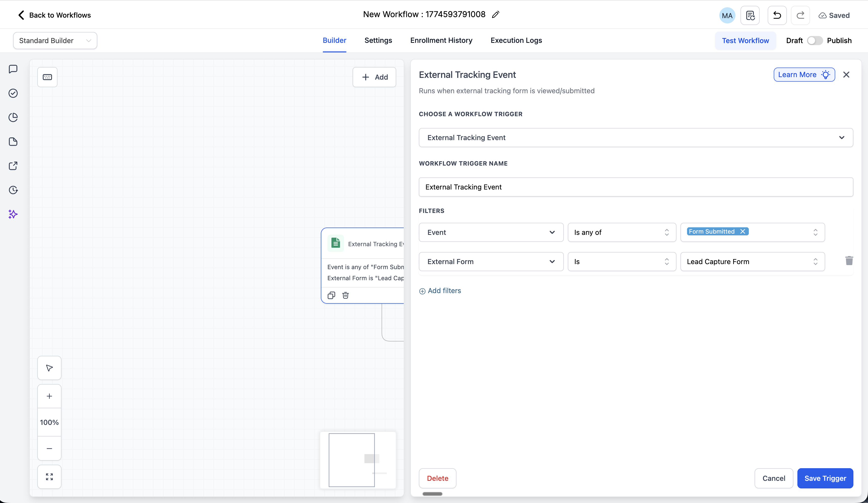Viewport: 868px width, 503px height.
Task: Expand the Standard Builder dropdown
Action: point(55,41)
